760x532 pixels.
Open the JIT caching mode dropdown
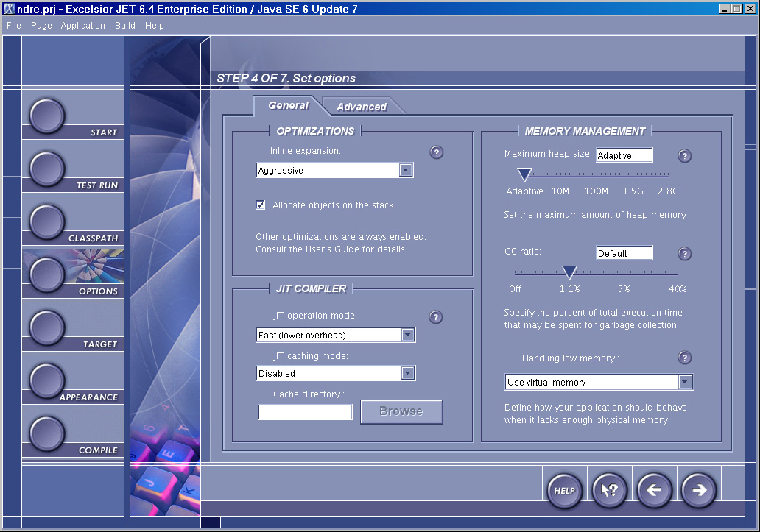pos(408,373)
